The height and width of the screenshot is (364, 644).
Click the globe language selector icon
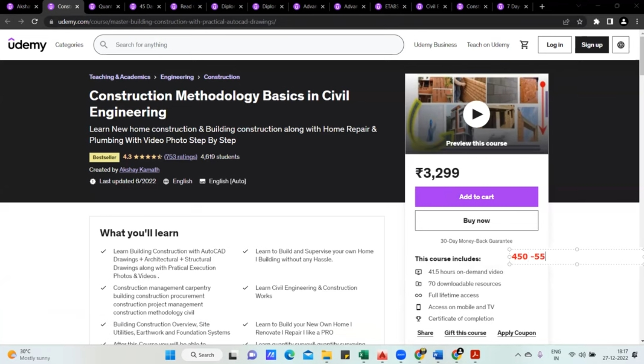[620, 45]
